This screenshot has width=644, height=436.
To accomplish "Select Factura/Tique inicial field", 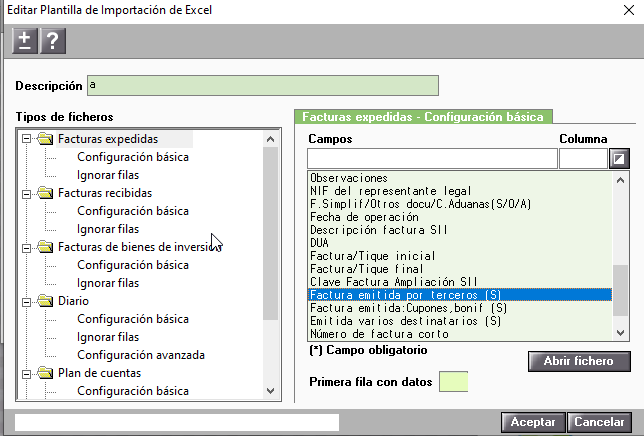I will (460, 256).
